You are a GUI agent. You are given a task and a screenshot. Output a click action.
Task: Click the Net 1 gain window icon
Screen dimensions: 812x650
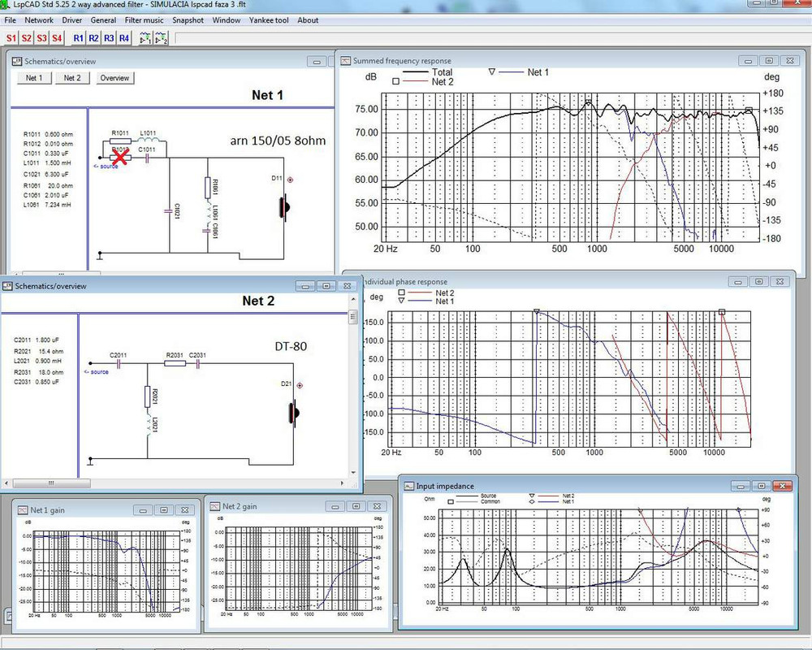coord(23,510)
